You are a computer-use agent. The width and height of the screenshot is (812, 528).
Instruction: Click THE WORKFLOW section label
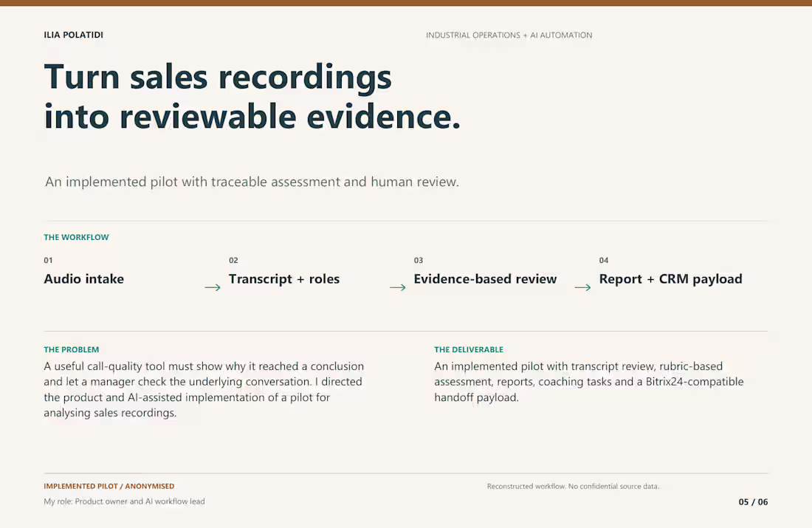(76, 237)
